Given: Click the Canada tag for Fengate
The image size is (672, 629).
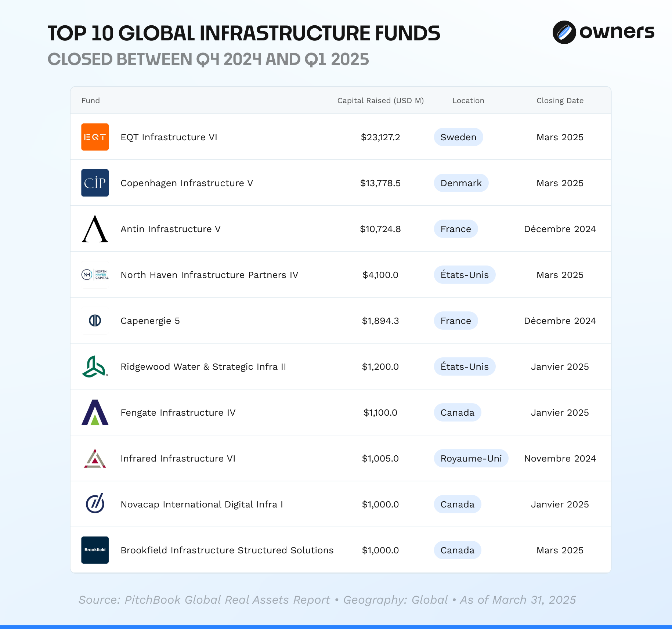Looking at the screenshot, I should [458, 412].
